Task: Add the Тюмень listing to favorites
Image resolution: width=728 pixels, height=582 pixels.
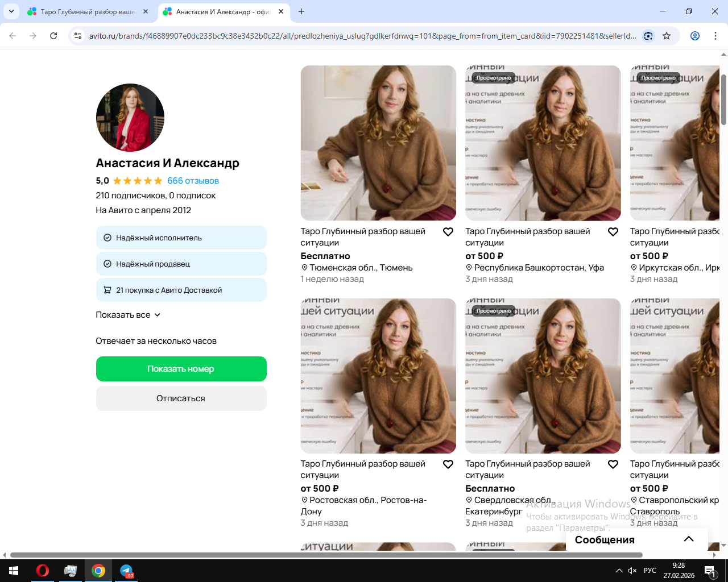Action: click(448, 232)
